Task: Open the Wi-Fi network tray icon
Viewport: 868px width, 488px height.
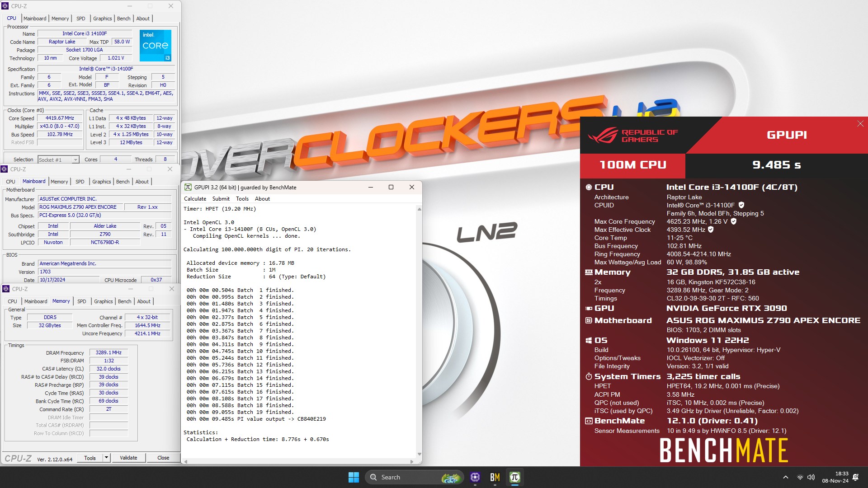Action: point(800,477)
